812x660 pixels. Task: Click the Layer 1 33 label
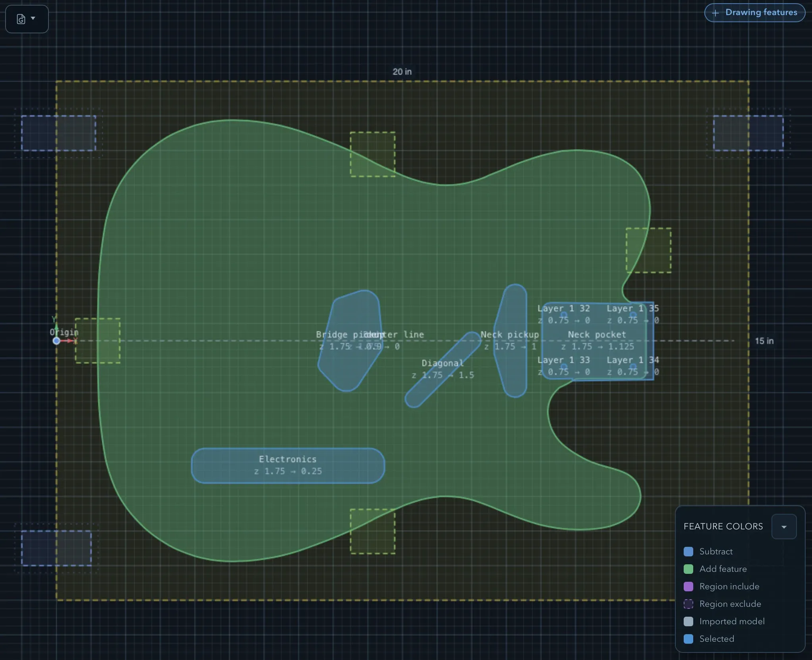[x=563, y=360]
